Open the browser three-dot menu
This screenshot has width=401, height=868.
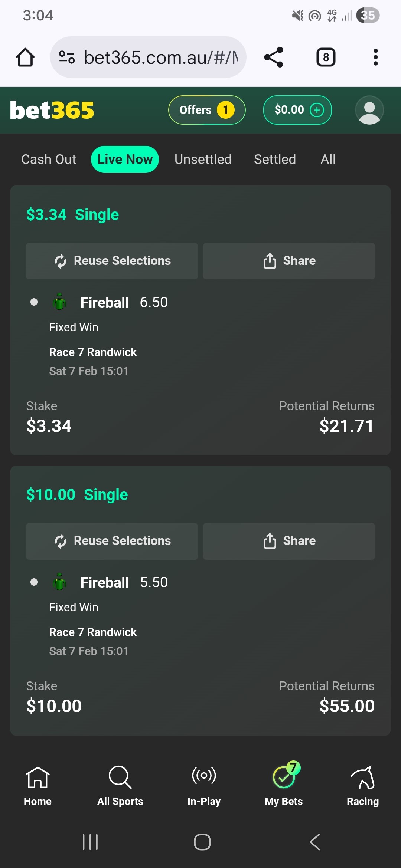375,57
